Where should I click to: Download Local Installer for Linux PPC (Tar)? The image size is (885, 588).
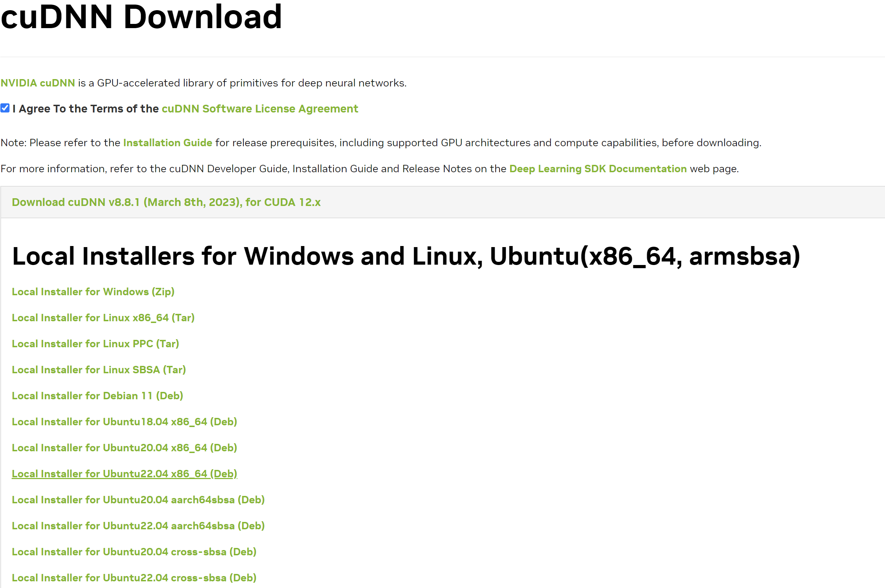click(x=95, y=343)
